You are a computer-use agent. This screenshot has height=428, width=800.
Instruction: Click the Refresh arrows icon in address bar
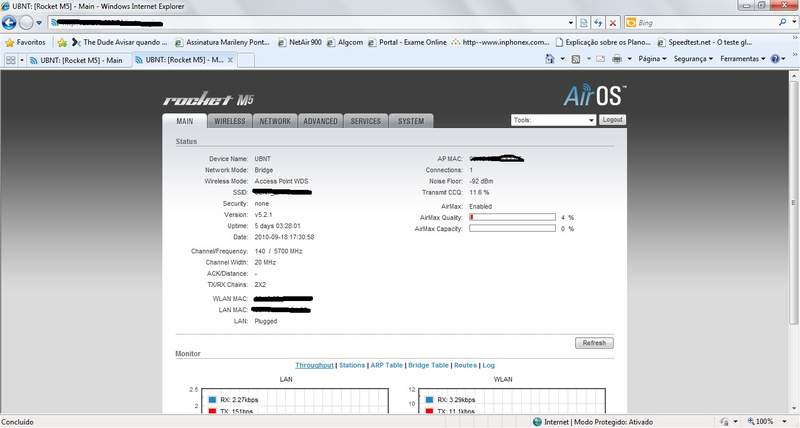598,22
